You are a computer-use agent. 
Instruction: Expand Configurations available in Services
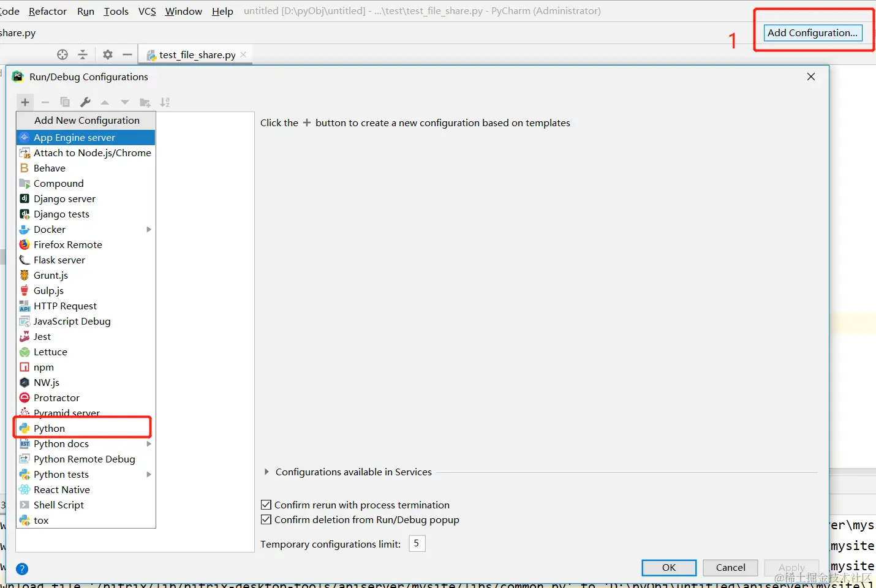click(266, 472)
